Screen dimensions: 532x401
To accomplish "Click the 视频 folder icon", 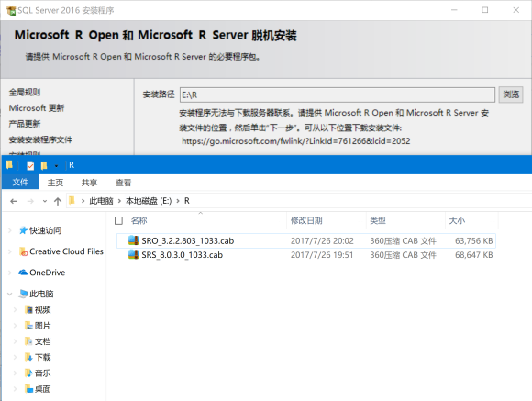I will 29,309.
